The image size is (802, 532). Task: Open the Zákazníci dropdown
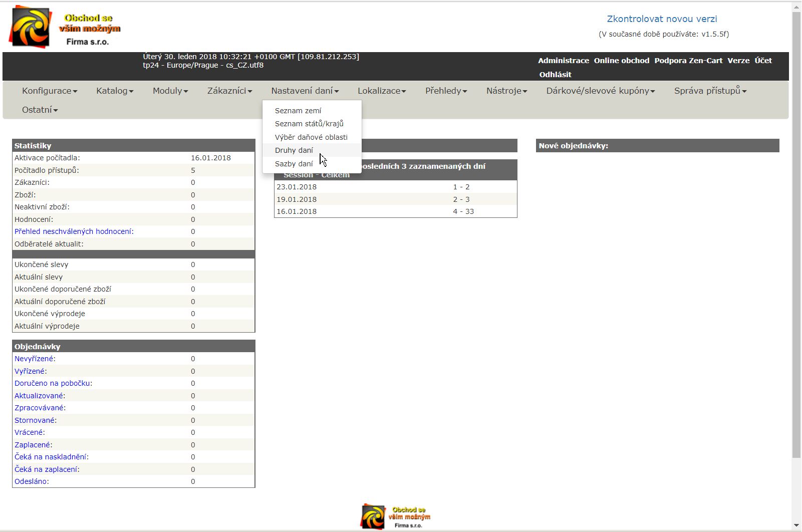pos(229,91)
